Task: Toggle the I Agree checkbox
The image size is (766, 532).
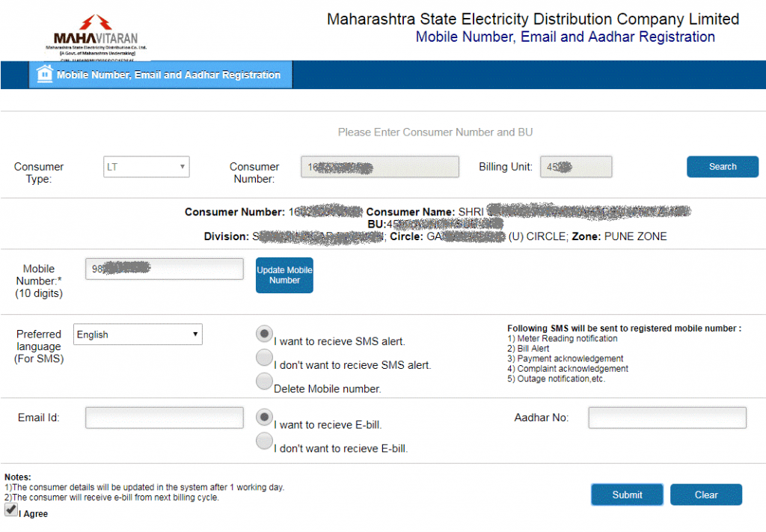Action: pyautogui.click(x=11, y=510)
